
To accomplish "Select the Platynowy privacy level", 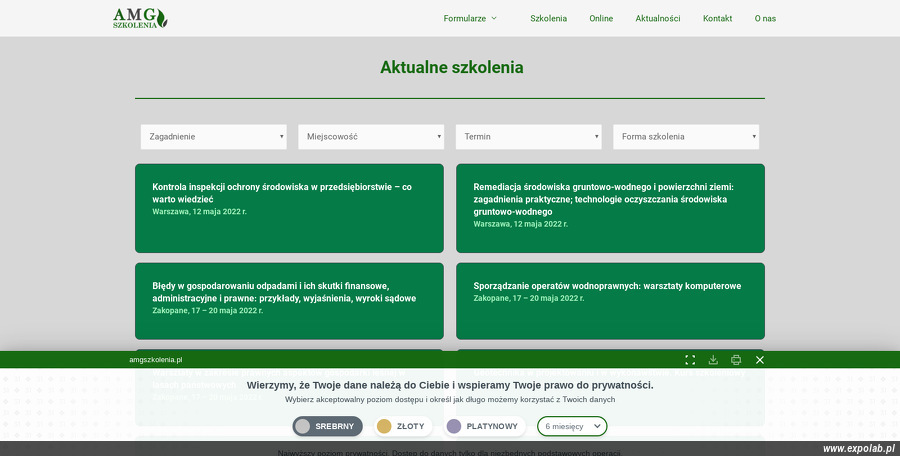I will click(484, 426).
